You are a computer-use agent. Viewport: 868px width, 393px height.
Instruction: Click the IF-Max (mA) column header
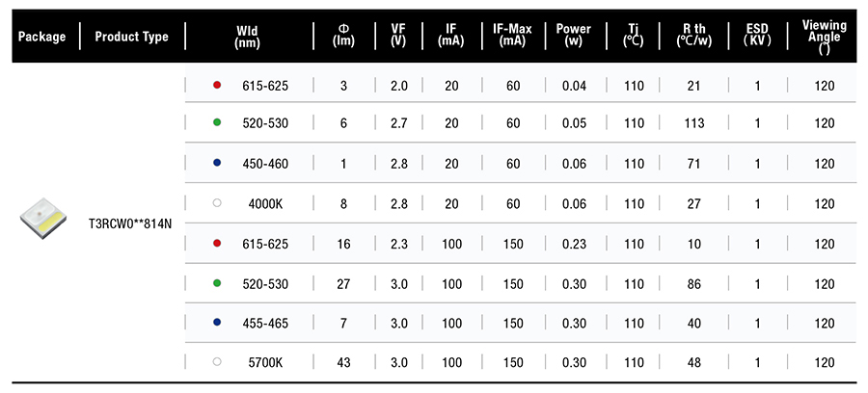point(513,37)
